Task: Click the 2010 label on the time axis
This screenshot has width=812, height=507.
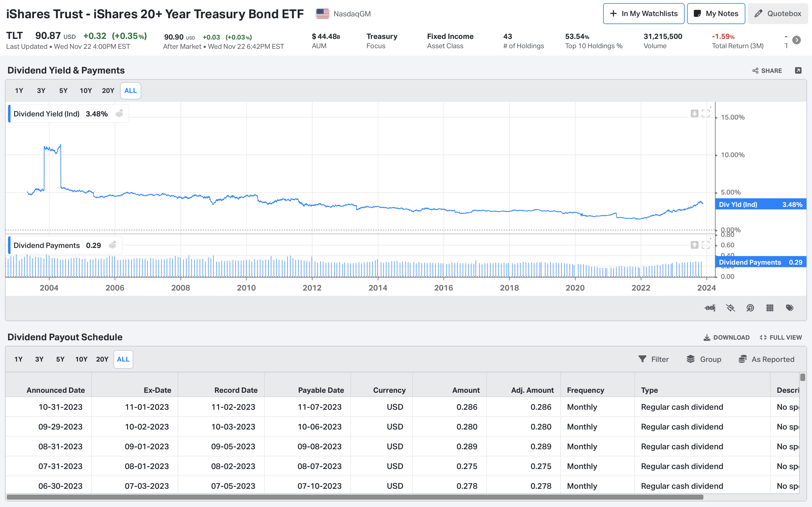Action: [246, 288]
